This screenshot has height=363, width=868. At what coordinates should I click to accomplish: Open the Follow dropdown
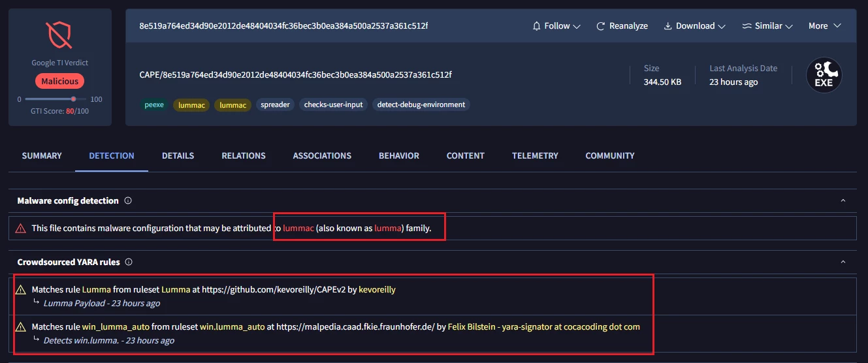pos(556,26)
